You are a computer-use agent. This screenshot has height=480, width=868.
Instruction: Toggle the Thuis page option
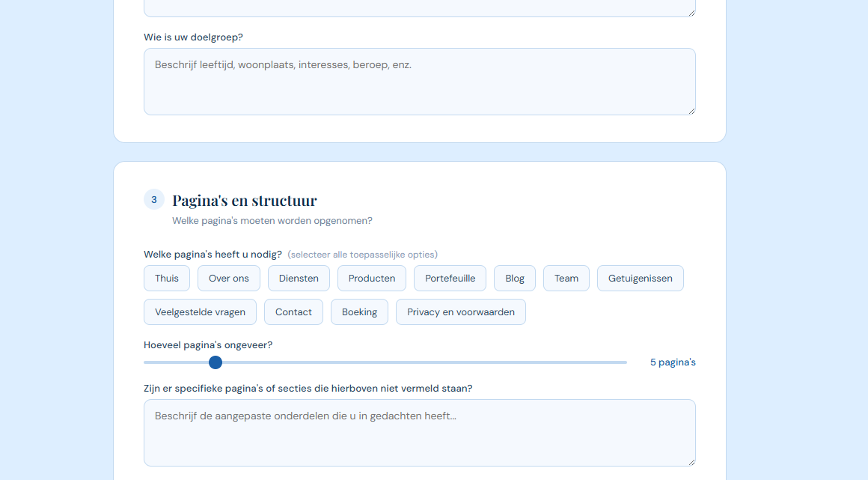click(x=166, y=278)
